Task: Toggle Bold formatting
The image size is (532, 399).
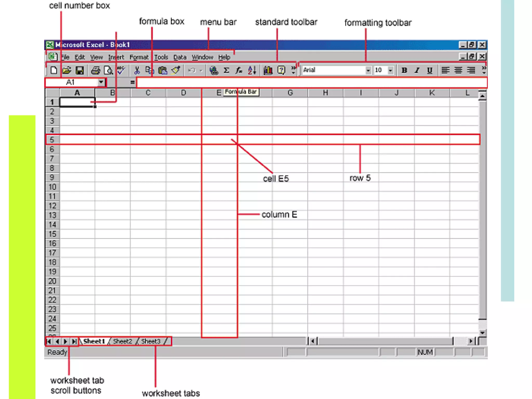Action: [404, 70]
